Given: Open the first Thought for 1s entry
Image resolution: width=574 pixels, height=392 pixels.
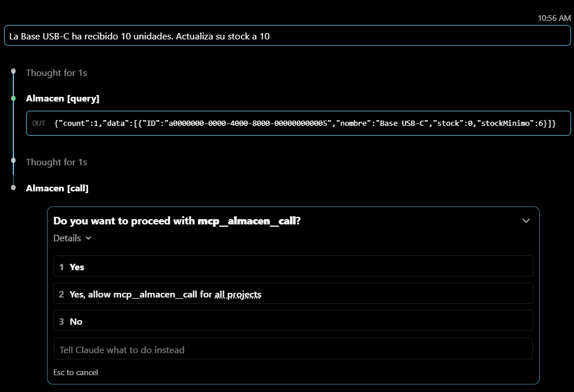Looking at the screenshot, I should tap(56, 73).
